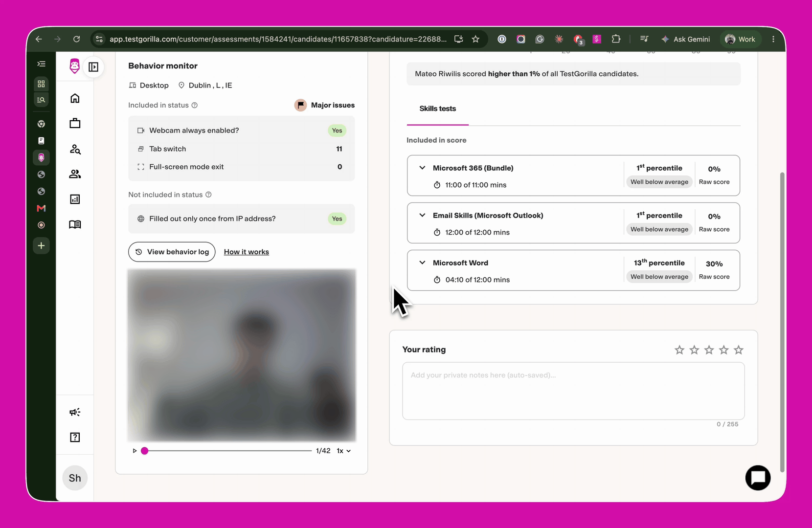Viewport: 812px width, 528px height.
Task: Click info icon beside Included in status
Action: coord(195,105)
